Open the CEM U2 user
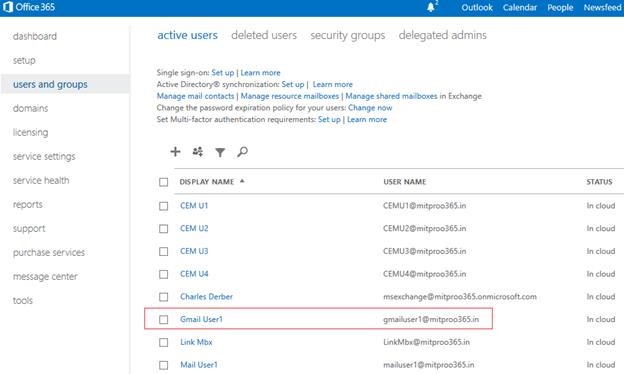The height and width of the screenshot is (374, 624). pos(194,228)
